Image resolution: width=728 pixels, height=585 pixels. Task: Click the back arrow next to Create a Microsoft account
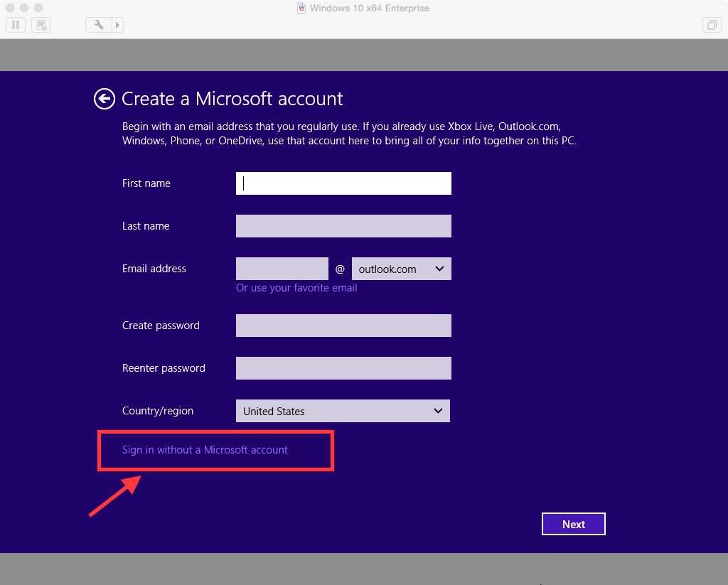point(104,99)
